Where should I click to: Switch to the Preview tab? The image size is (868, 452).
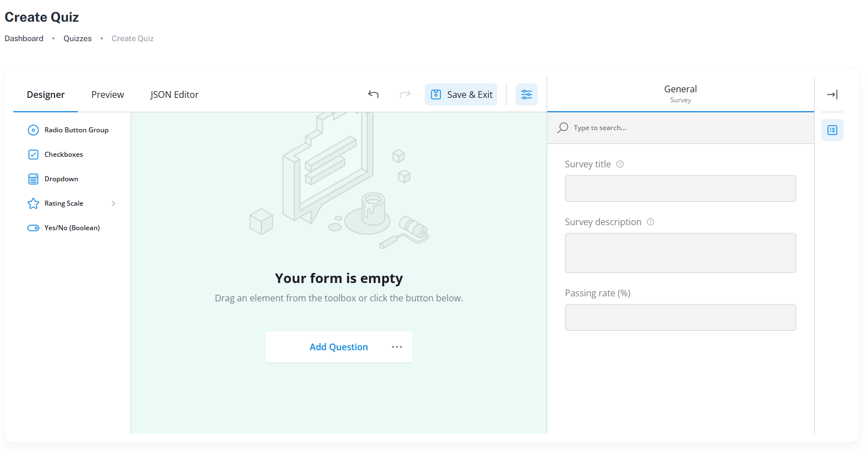[107, 95]
